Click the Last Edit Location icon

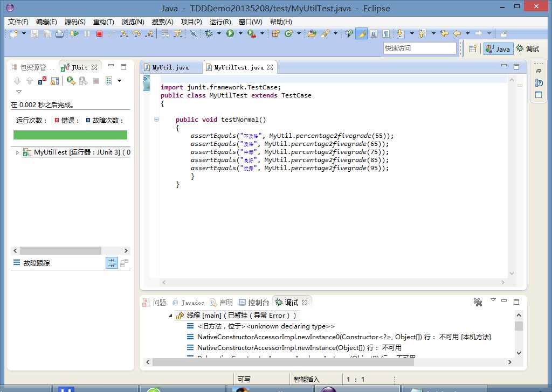pyautogui.click(x=444, y=34)
